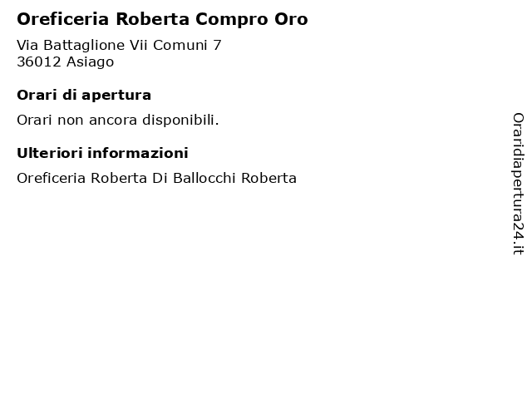Click the Orari di apertura heading
This screenshot has width=532, height=399.
tap(84, 96)
